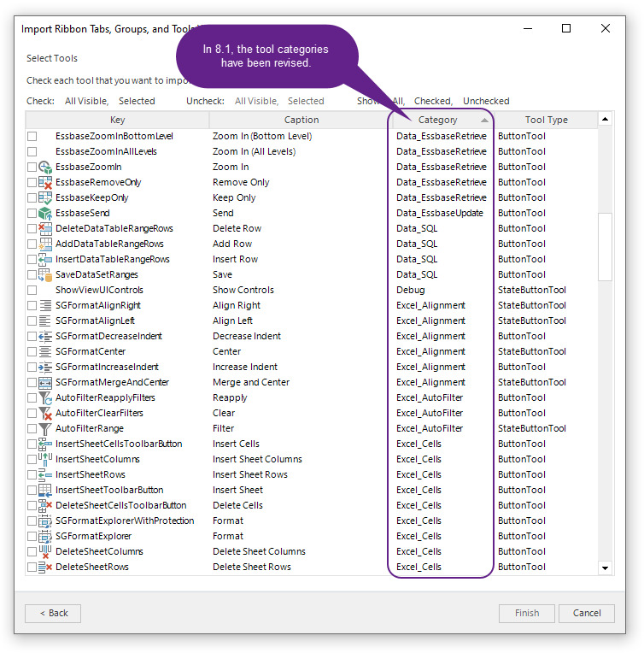Click Check Selected link
This screenshot has width=644, height=653.
click(137, 101)
